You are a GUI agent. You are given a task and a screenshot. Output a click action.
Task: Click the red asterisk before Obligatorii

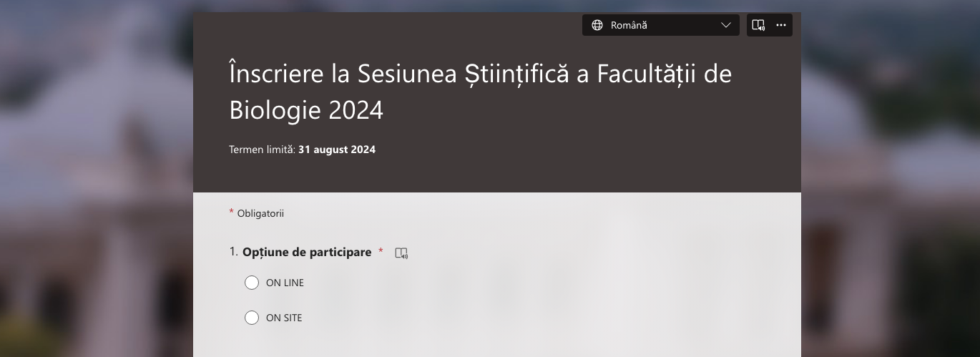232,212
